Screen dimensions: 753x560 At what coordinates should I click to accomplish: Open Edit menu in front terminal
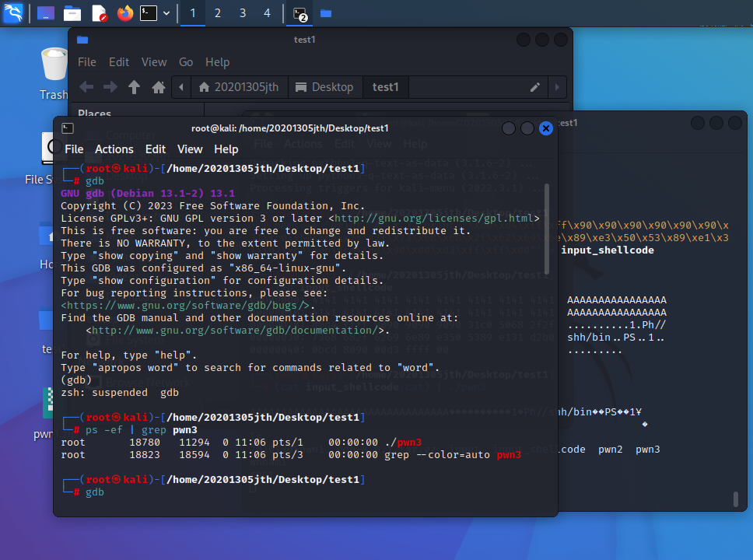(156, 149)
